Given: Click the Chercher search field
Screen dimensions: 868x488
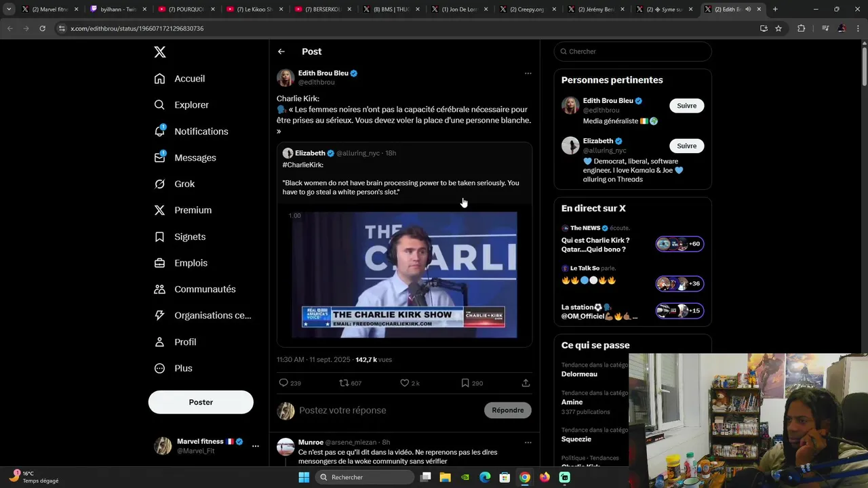Looking at the screenshot, I should 633,52.
